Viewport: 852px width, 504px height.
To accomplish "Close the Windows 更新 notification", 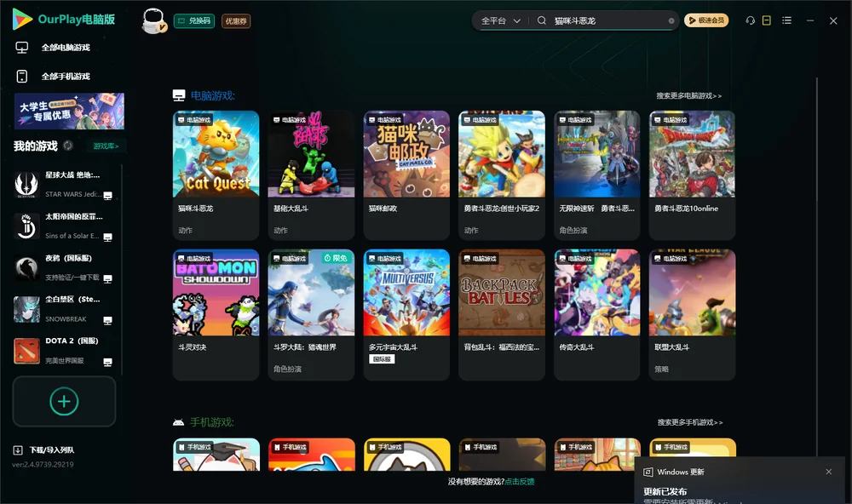I will (829, 472).
